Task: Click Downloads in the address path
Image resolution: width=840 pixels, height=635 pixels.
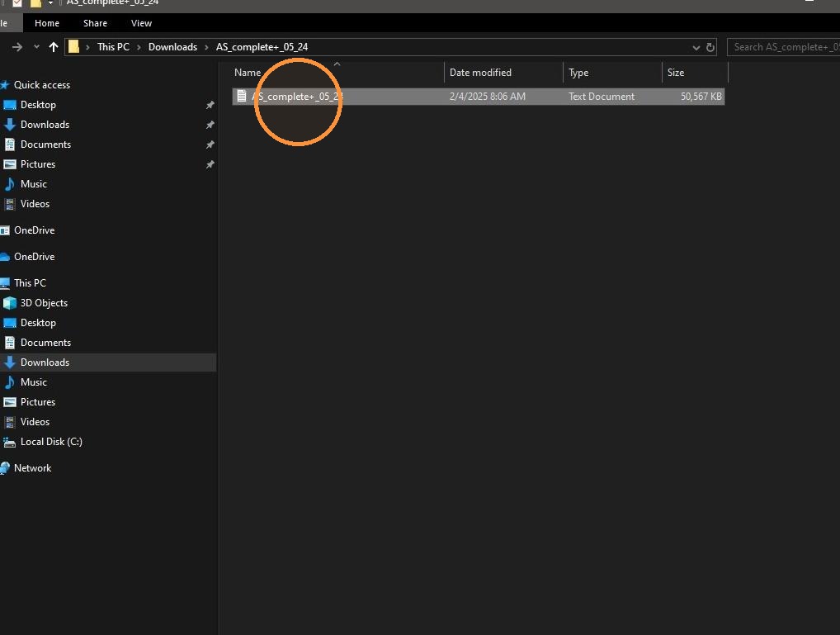Action: [x=172, y=47]
